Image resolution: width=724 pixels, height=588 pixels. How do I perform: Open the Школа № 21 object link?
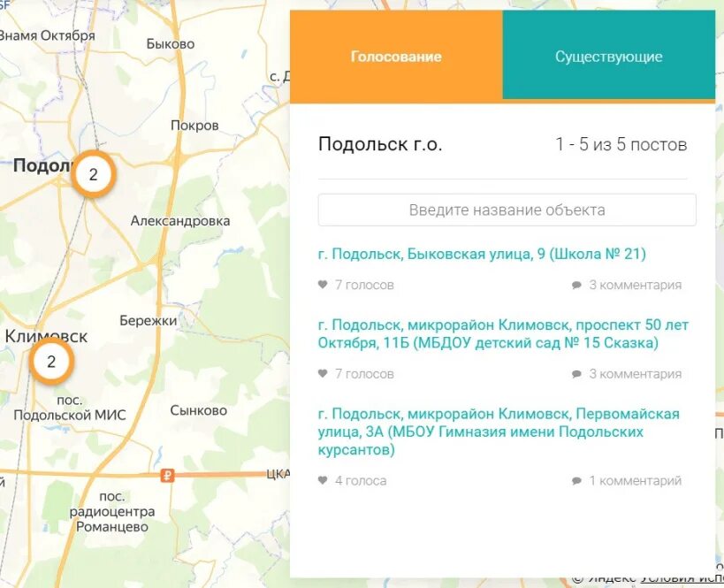tap(484, 253)
